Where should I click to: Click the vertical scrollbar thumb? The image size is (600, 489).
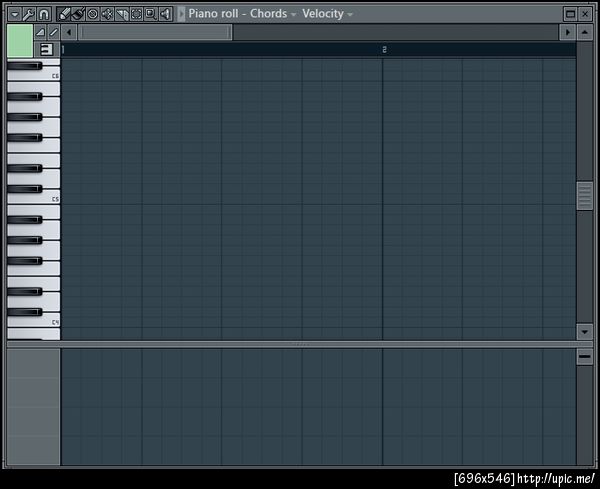(x=585, y=196)
